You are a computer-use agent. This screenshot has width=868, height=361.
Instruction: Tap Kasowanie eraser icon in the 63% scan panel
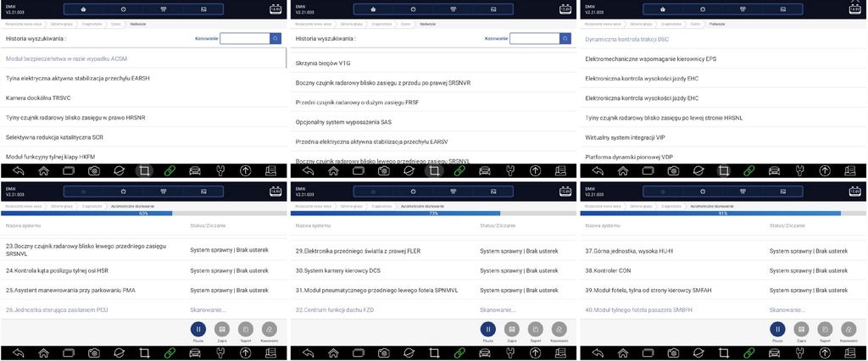point(270,330)
